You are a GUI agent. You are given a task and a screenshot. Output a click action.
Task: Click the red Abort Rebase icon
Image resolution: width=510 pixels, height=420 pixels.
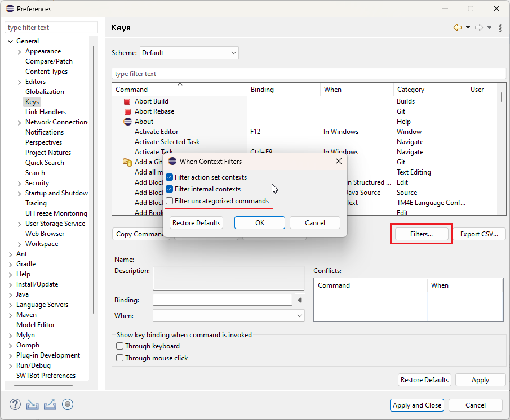point(127,111)
